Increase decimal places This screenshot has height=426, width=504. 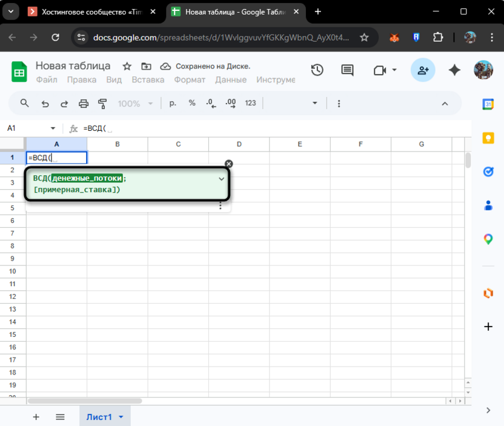coord(230,103)
